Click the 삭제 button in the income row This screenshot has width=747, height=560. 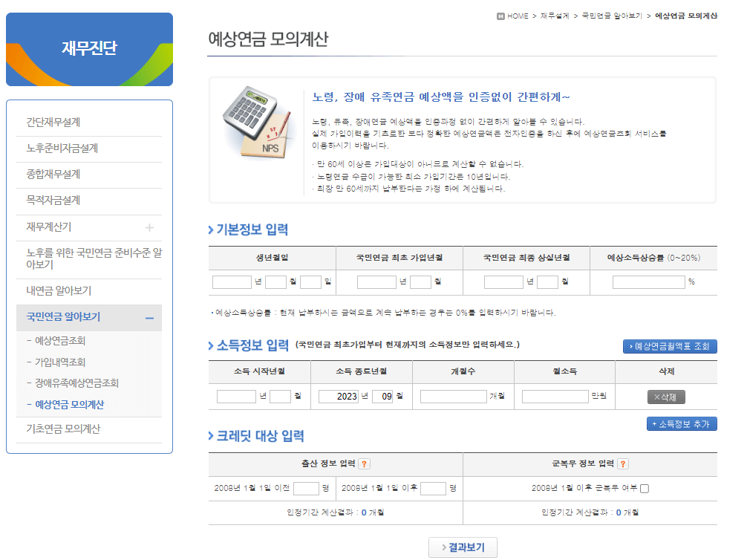coord(666,396)
